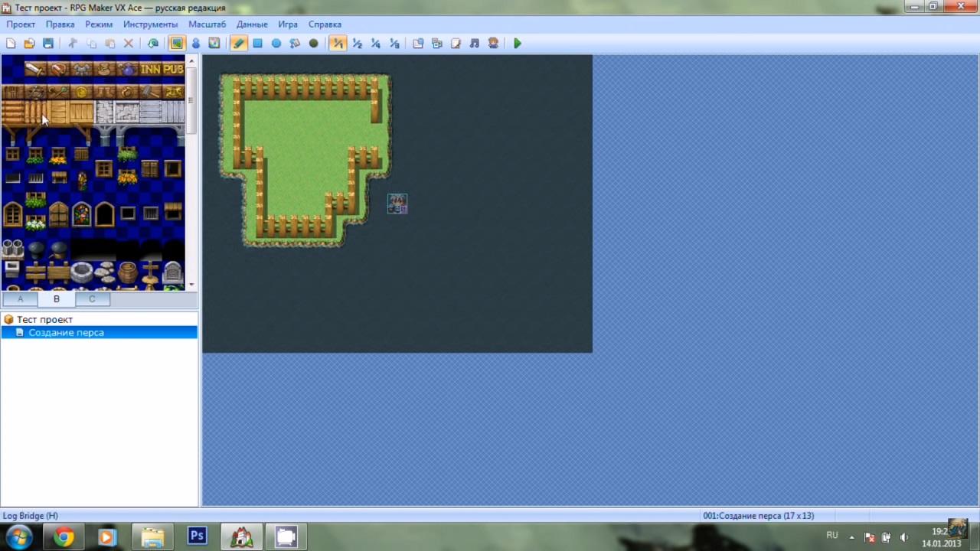980x551 pixels.
Task: Launch the Character Generator icon
Action: (493, 44)
